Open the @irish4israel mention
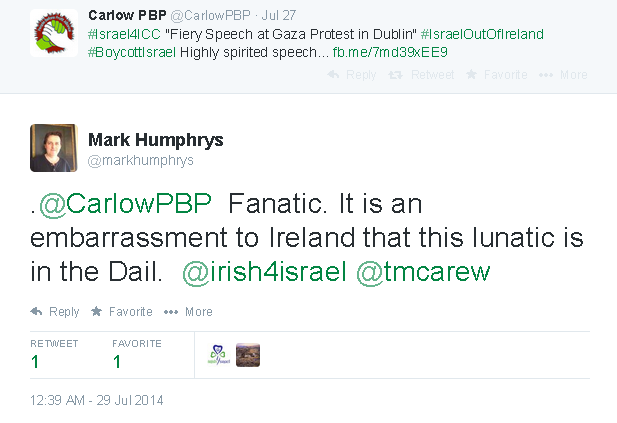This screenshot has width=617, height=423. [x=264, y=272]
